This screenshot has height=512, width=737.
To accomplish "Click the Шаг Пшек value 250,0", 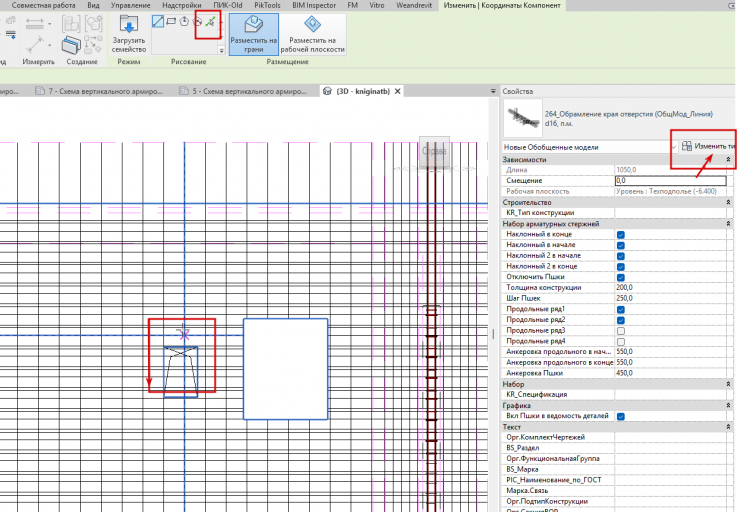I will coord(671,299).
